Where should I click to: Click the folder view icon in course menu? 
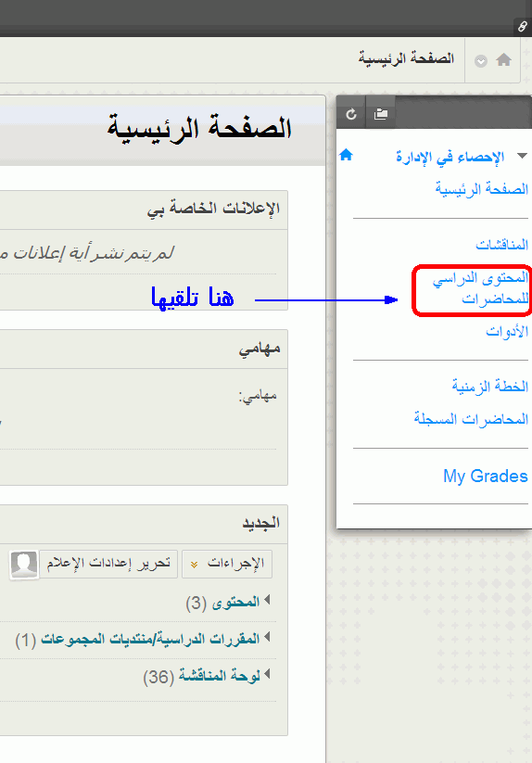point(380,114)
